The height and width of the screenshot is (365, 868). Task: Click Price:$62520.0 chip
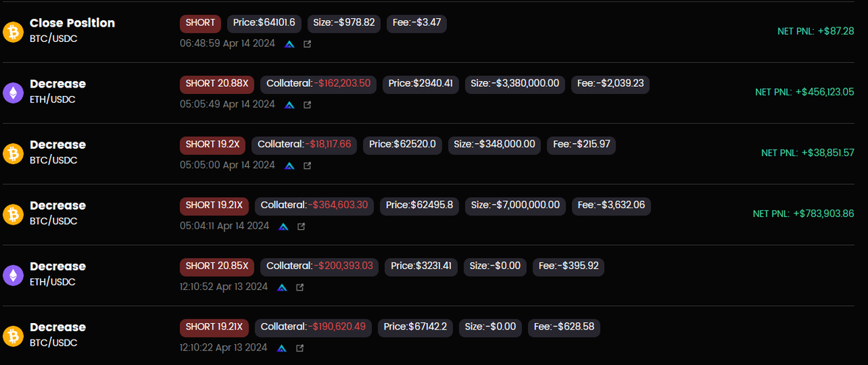pyautogui.click(x=403, y=145)
